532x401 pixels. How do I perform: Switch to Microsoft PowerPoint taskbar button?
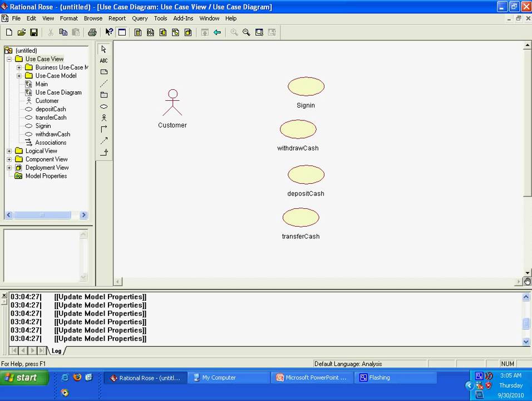(x=313, y=378)
